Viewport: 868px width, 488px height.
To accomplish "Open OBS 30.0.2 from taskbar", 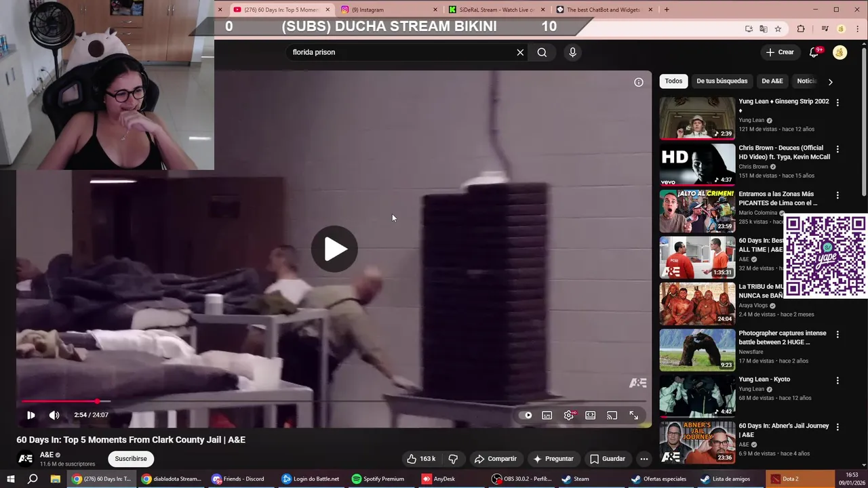I will (x=522, y=479).
